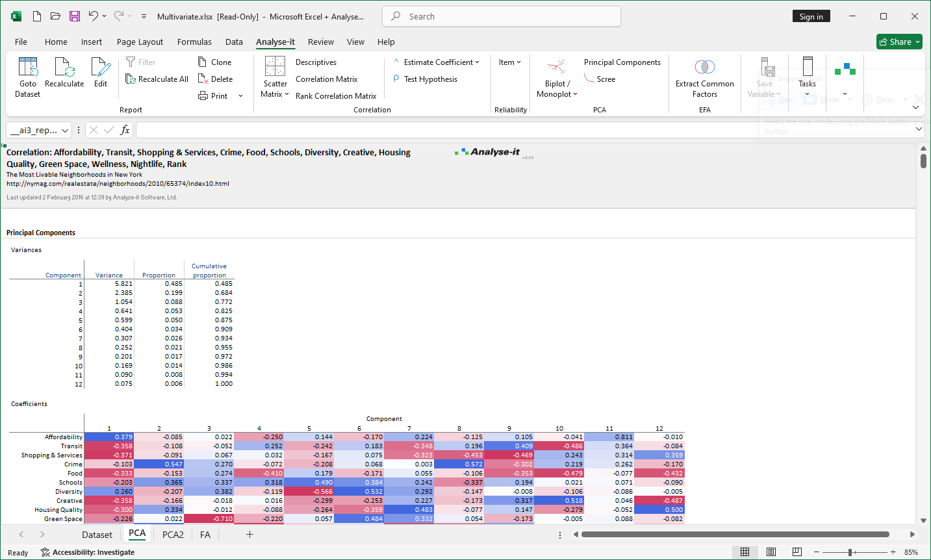931x560 pixels.
Task: Clone the current report
Action: coord(215,62)
